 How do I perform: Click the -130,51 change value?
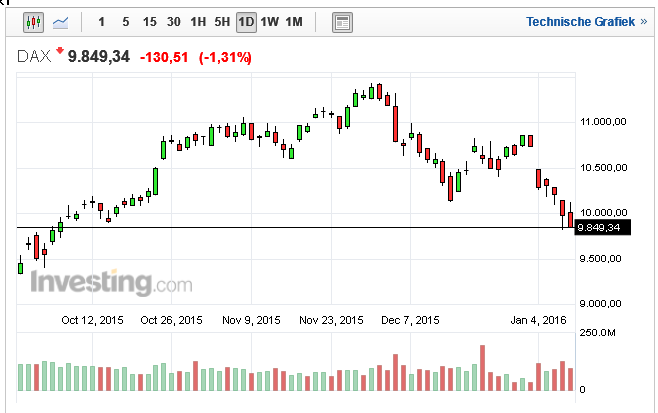[x=164, y=57]
